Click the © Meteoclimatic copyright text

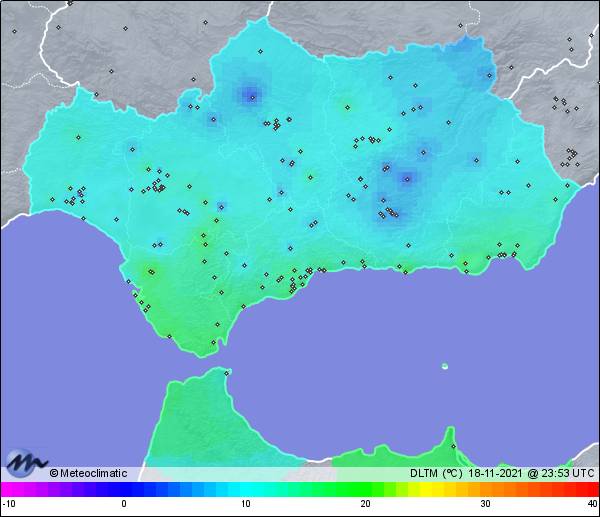click(x=88, y=473)
